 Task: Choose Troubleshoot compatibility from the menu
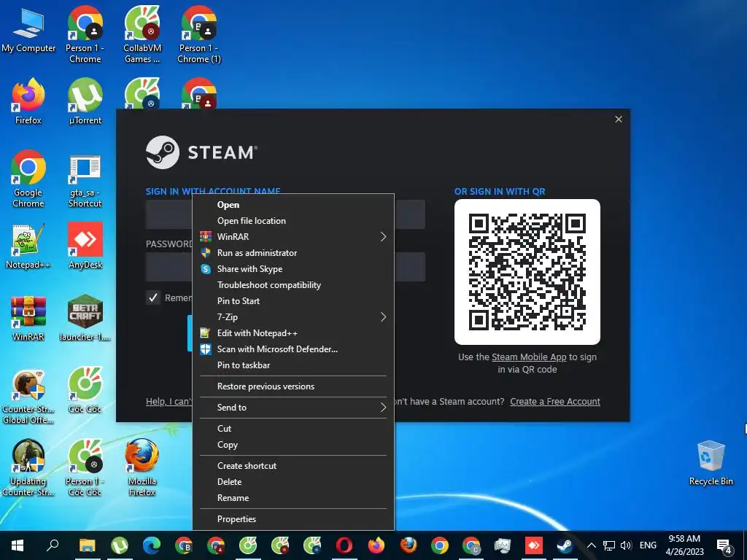(293, 285)
